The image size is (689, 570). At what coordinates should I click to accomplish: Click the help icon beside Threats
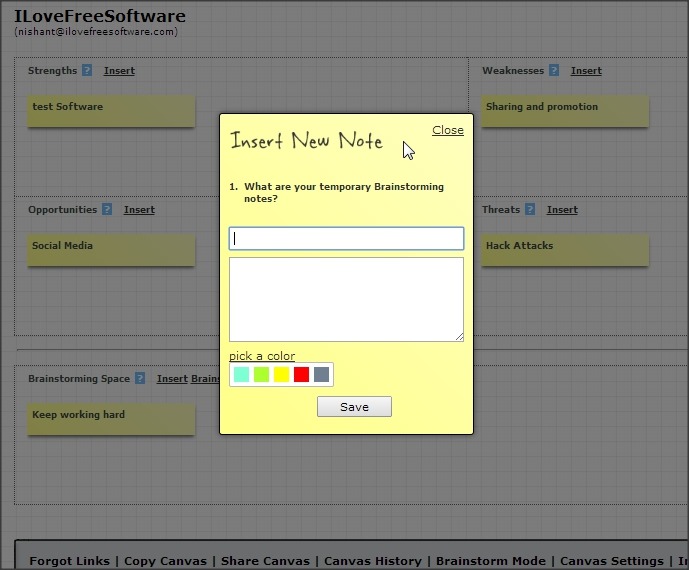(530, 210)
